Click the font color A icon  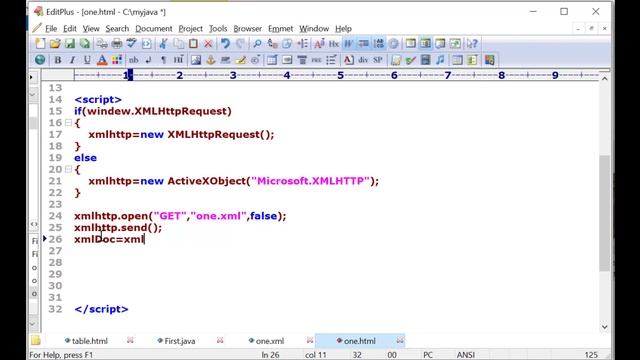[x=102, y=60]
